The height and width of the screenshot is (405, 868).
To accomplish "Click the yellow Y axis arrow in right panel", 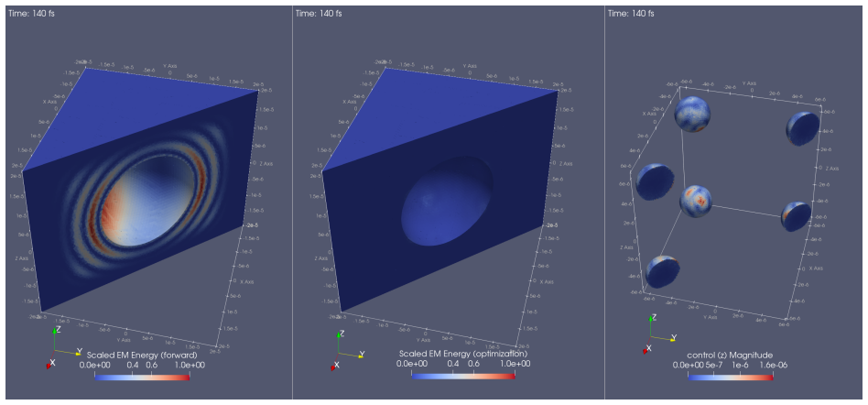I will (x=663, y=337).
